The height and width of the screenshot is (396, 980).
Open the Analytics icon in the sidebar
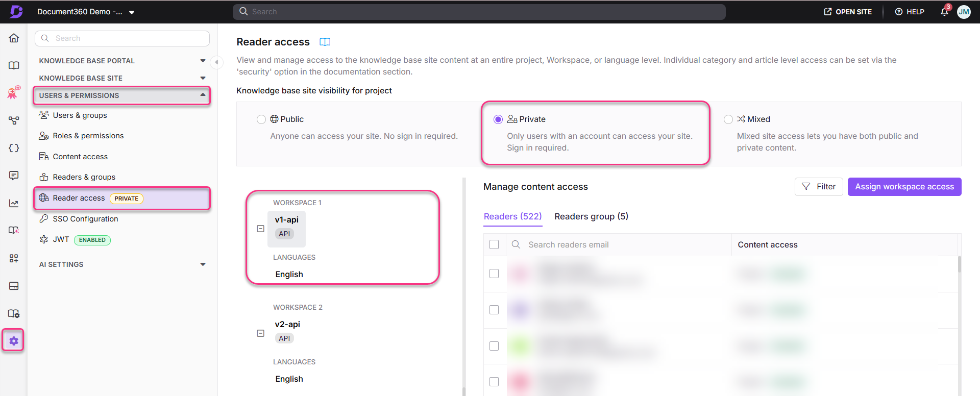(14, 203)
